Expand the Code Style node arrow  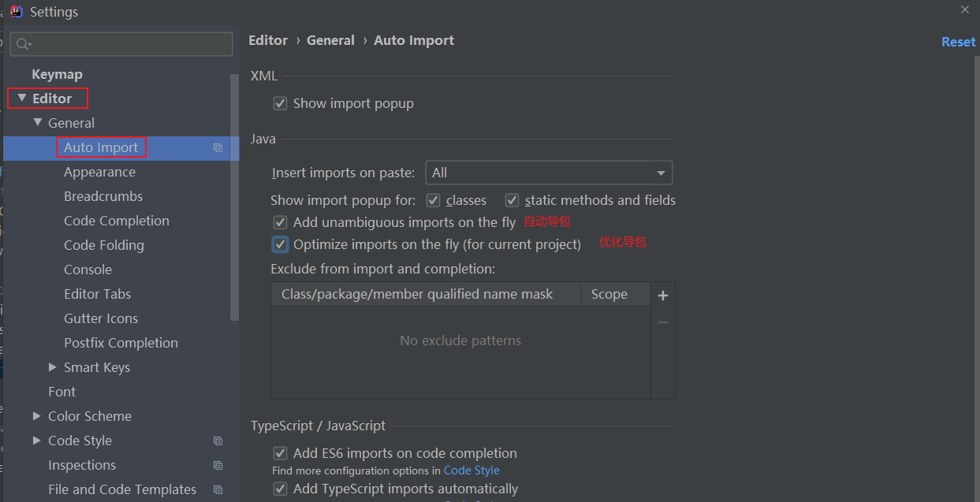[37, 441]
